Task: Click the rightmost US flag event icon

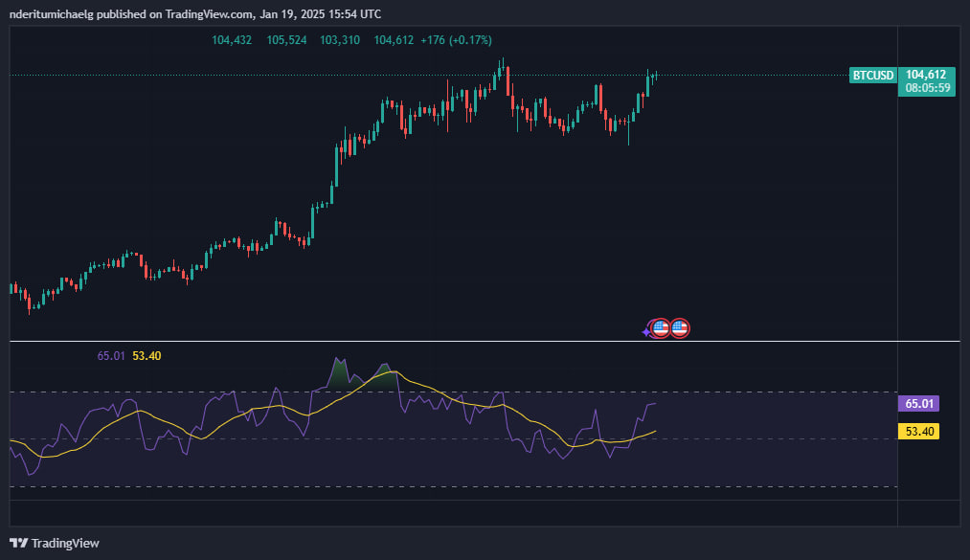Action: [680, 328]
